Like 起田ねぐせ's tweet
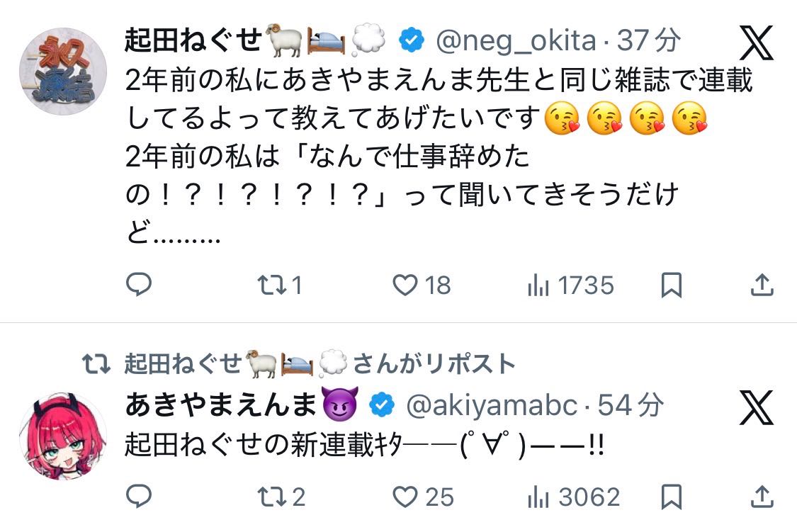 404,285
